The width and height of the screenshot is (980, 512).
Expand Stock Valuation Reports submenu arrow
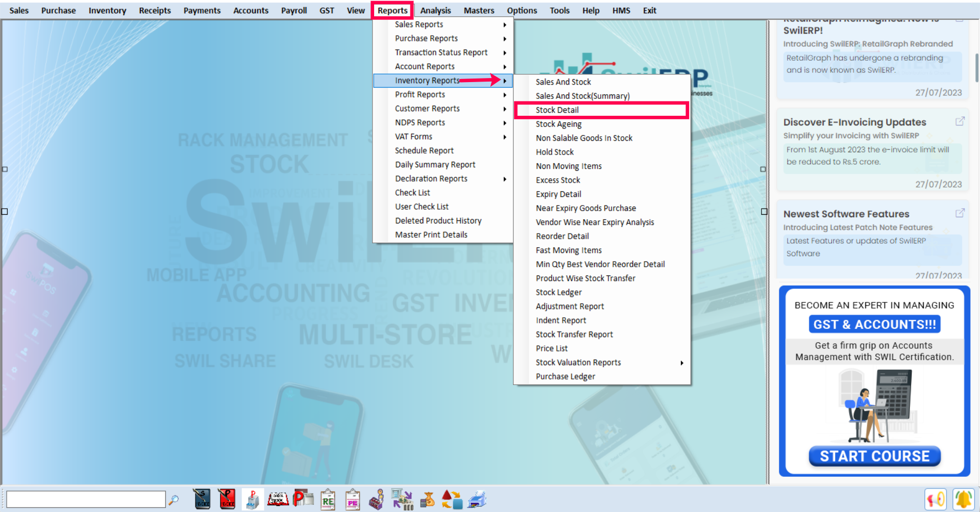682,363
